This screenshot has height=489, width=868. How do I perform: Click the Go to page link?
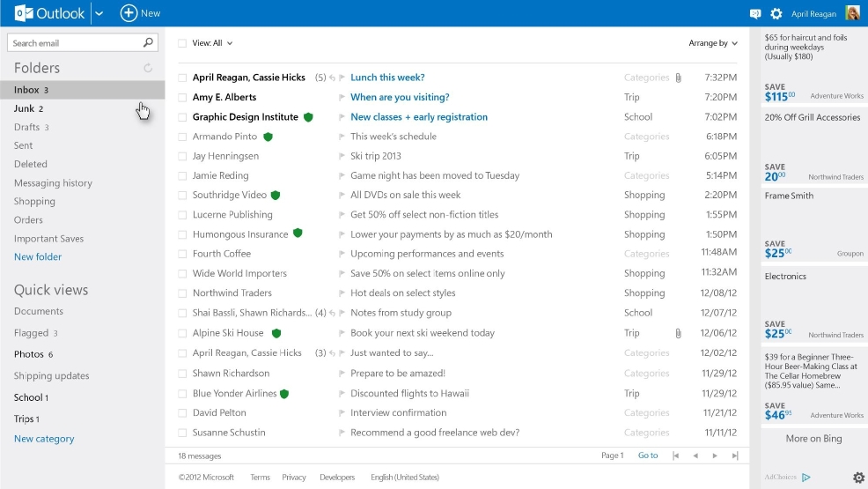(x=648, y=456)
